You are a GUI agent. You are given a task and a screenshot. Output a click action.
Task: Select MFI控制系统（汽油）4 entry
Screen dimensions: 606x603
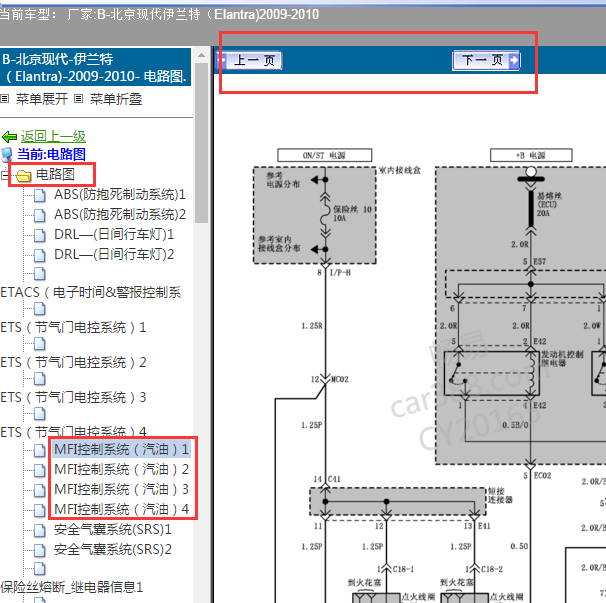coord(121,509)
